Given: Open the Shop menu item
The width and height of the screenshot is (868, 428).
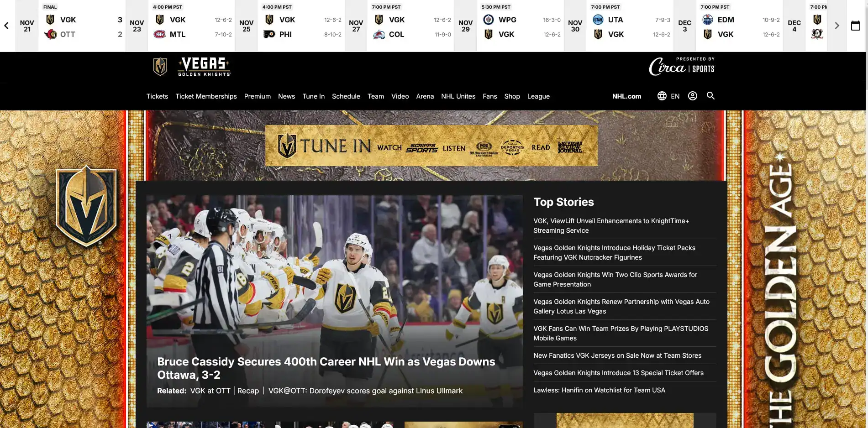Looking at the screenshot, I should (512, 96).
